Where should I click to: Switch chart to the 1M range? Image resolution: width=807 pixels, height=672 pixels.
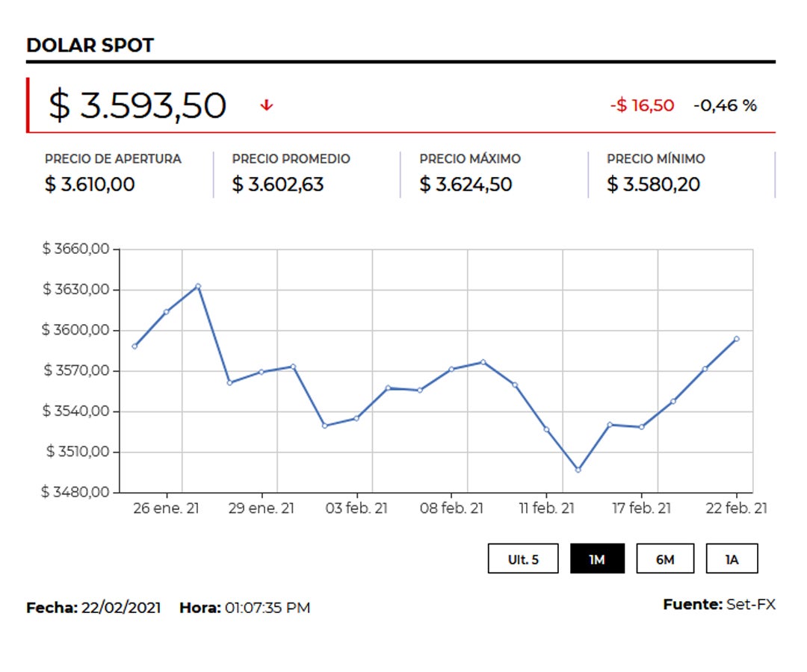[597, 559]
